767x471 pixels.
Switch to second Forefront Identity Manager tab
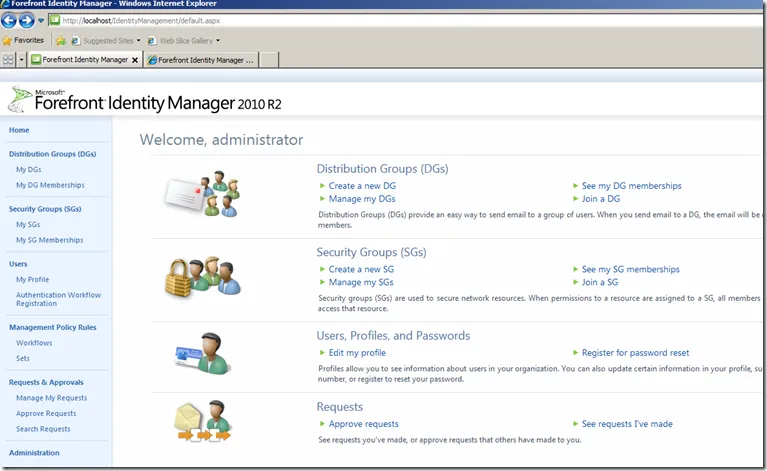pos(201,60)
